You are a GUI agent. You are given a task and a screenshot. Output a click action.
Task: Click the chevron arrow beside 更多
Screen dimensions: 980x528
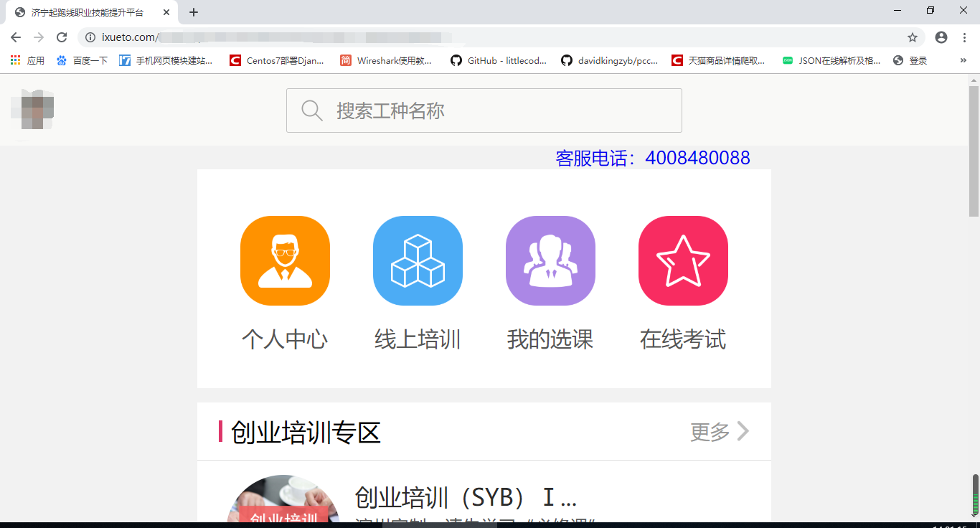click(743, 431)
